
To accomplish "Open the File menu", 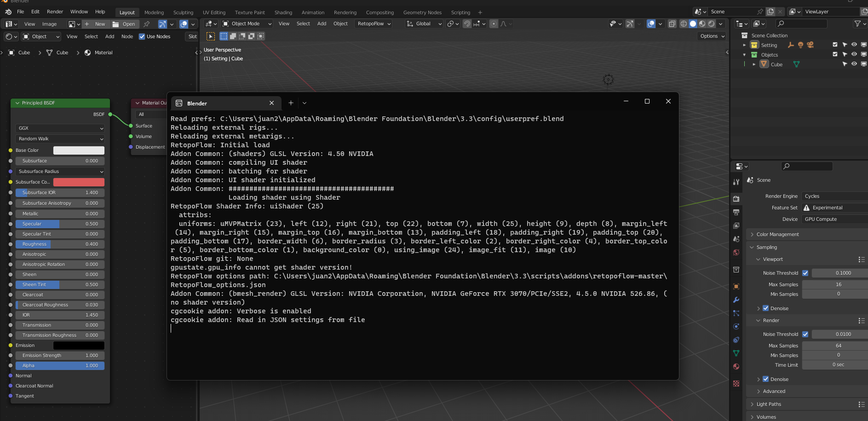I will [x=21, y=12].
